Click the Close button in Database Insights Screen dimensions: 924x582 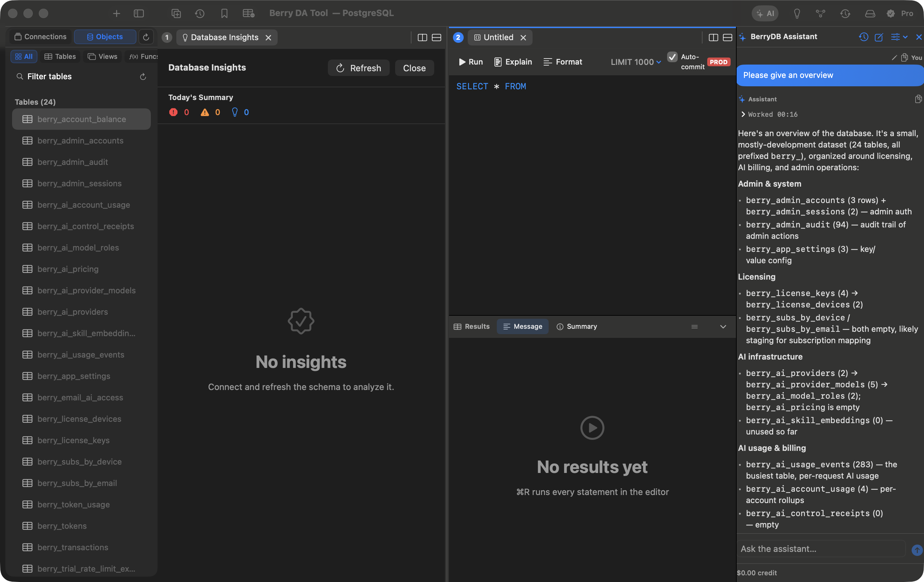click(x=414, y=68)
